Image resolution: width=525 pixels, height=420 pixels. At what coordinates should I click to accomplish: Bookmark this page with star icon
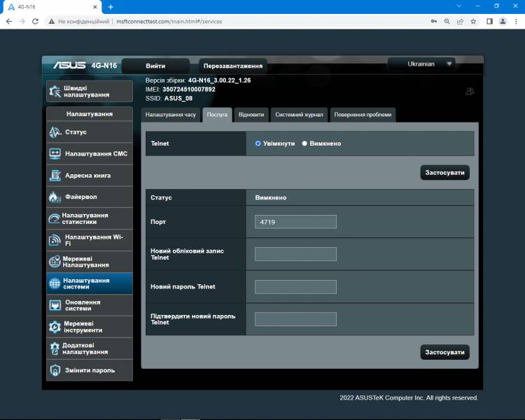tap(473, 22)
